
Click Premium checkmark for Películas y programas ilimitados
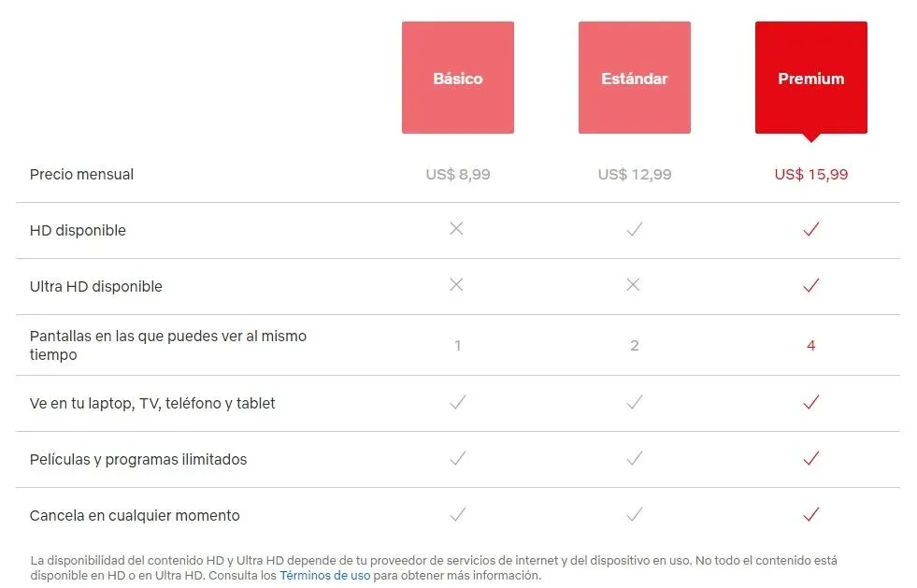[x=811, y=458]
